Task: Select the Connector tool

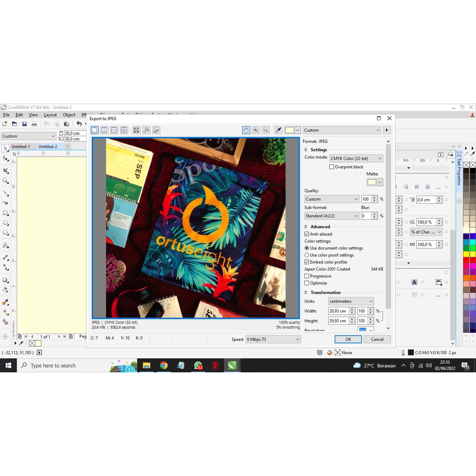Action: (5, 267)
